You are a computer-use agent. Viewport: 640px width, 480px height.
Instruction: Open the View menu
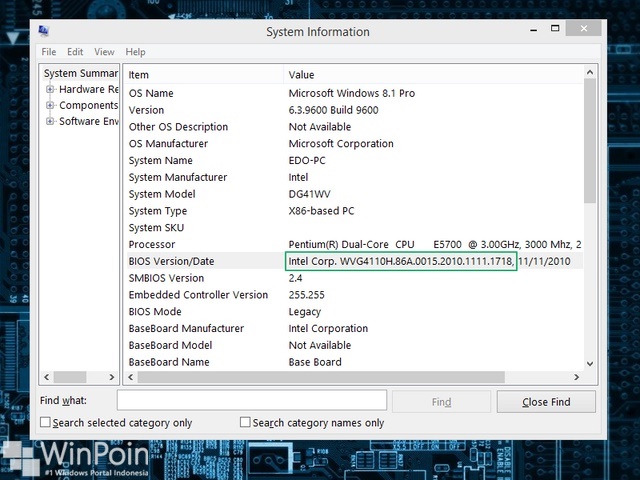pos(104,52)
